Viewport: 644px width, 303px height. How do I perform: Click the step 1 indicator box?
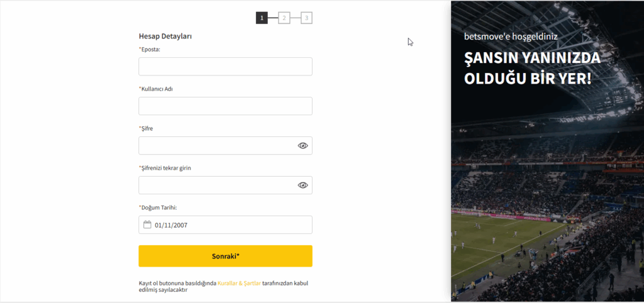262,18
